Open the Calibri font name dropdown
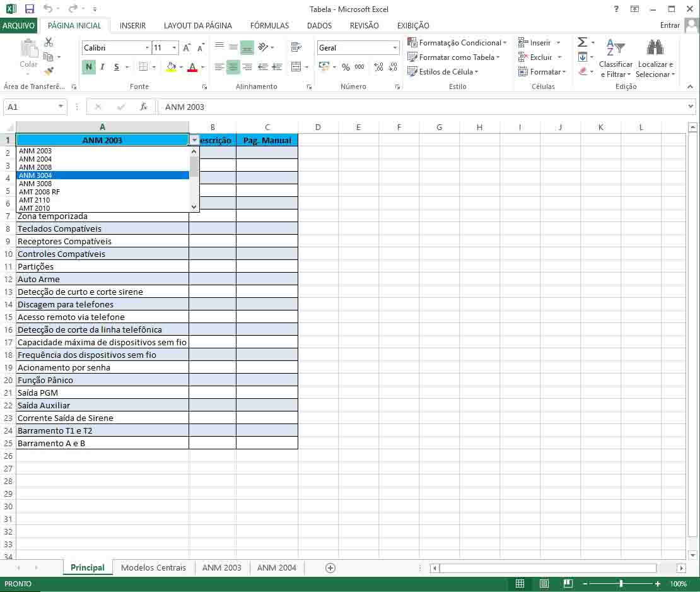This screenshot has height=592, width=700. coord(148,48)
